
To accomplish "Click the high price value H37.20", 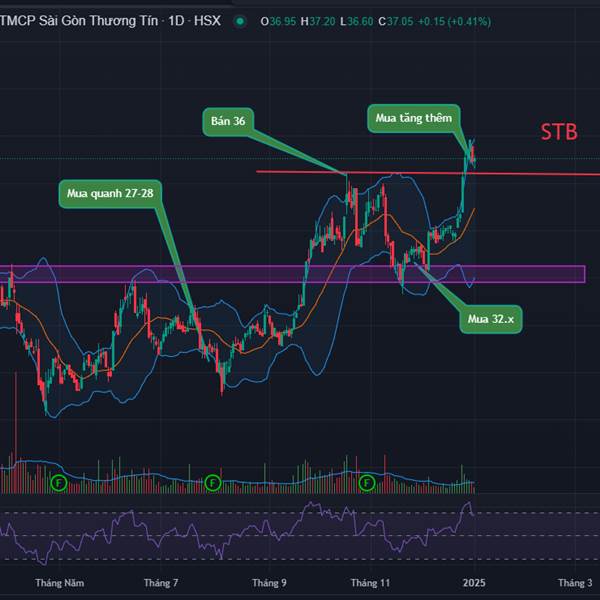I will point(318,21).
